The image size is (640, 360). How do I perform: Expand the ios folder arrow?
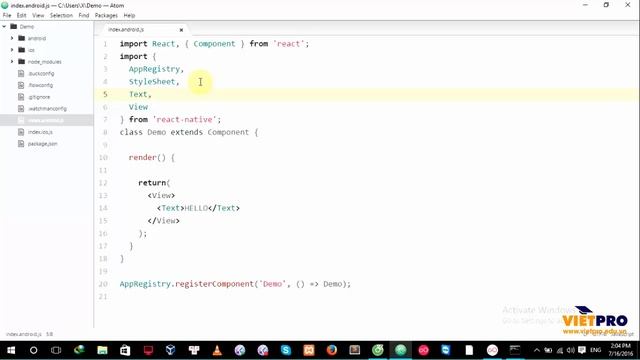(12, 50)
